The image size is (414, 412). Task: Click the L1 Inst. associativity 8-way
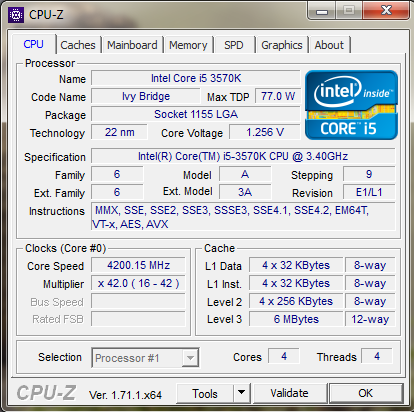tap(370, 283)
